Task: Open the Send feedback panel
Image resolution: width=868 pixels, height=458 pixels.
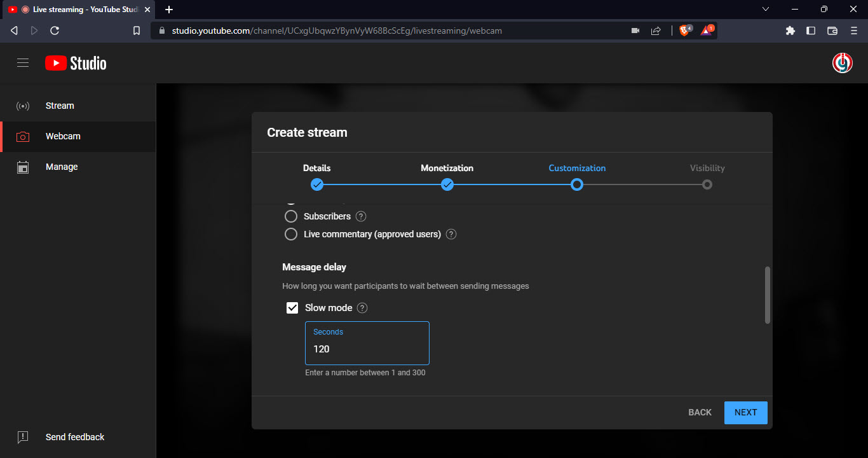Action: pos(74,437)
